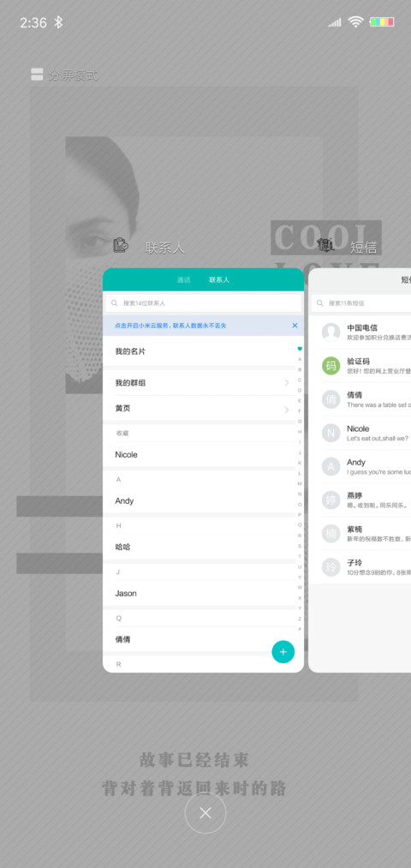Tap the magnifier icon in Contacts search
The height and width of the screenshot is (868, 411).
coord(115,303)
